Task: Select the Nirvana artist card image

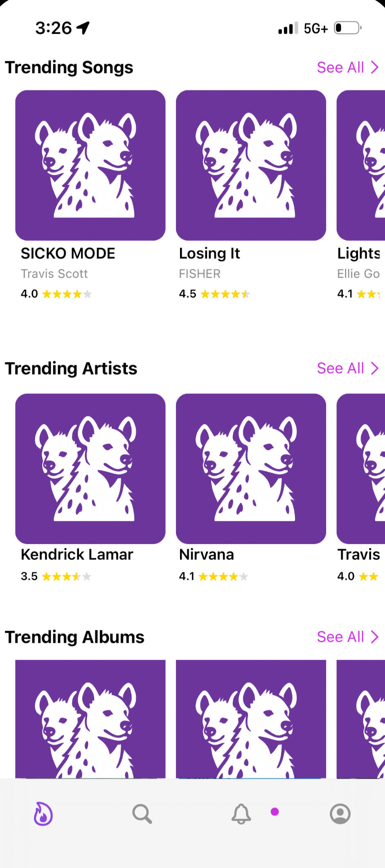Action: pyautogui.click(x=251, y=468)
